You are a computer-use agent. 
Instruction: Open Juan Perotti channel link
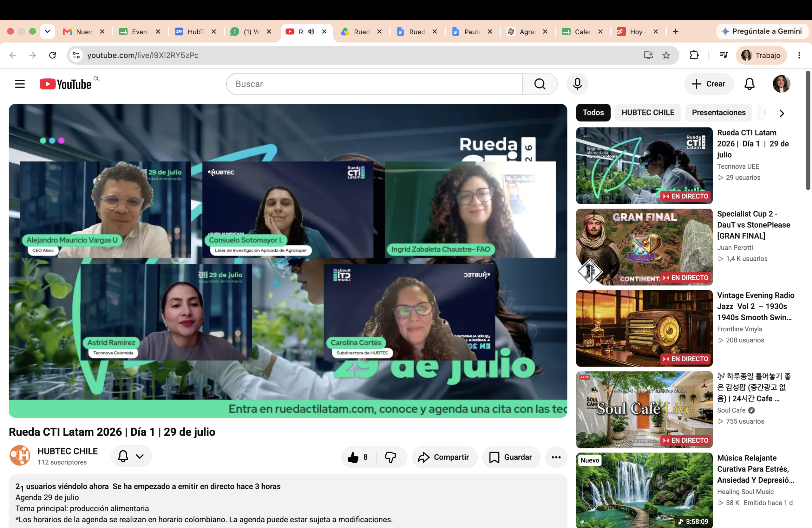point(735,248)
